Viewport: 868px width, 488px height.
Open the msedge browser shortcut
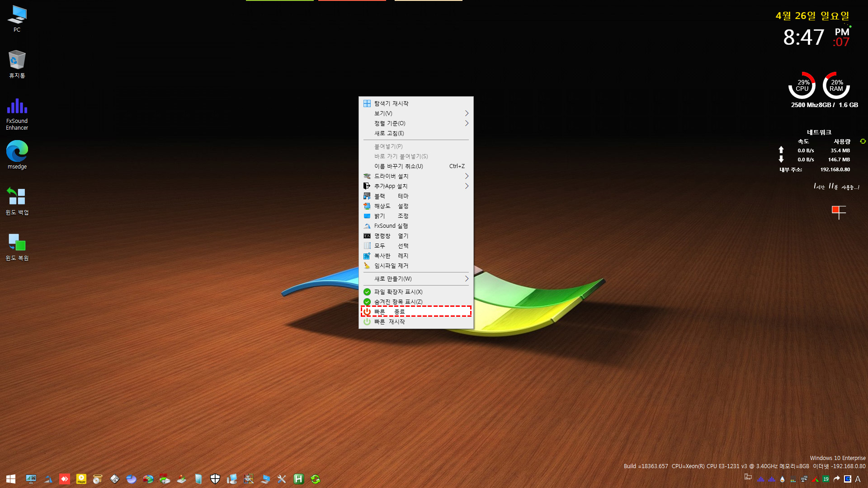[17, 155]
